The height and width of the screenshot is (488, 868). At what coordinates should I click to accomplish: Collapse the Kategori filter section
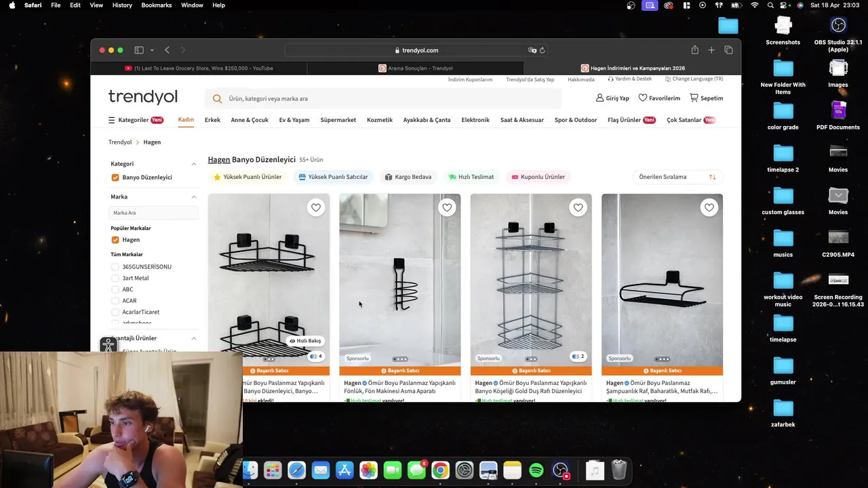[193, 164]
